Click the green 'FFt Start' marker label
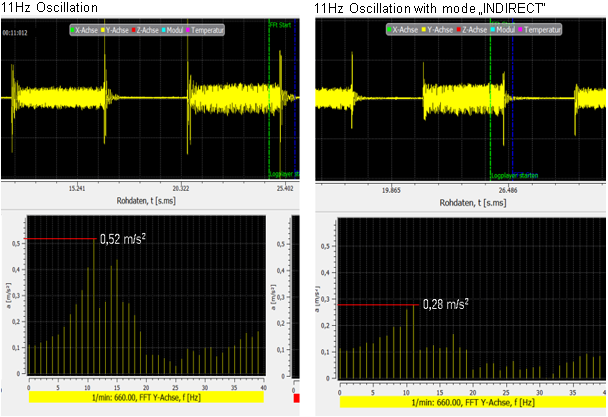608x417 pixels. (280, 25)
